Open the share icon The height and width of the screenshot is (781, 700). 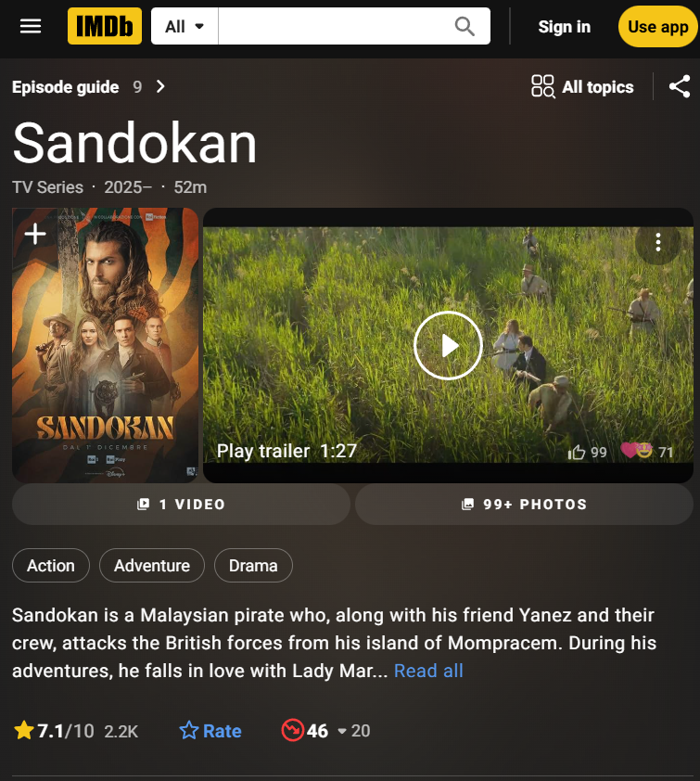[679, 86]
